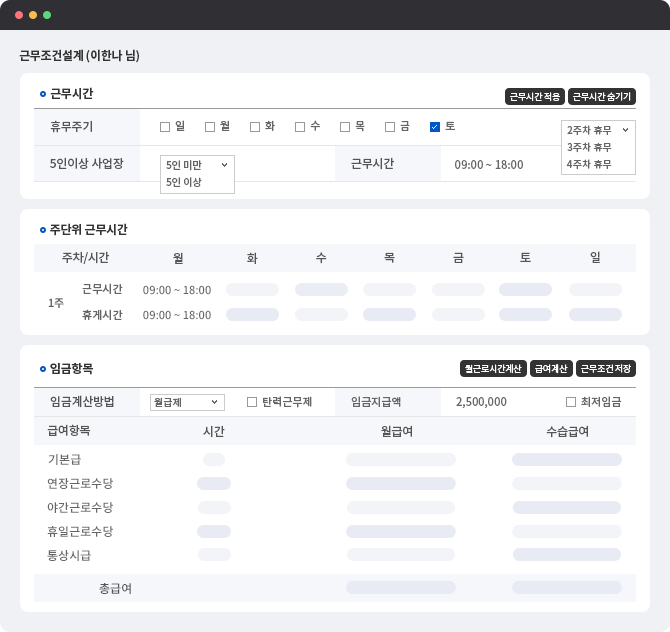Click the Monday 휴게시간 time cell
Viewport: 670px width, 632px height.
click(x=177, y=315)
